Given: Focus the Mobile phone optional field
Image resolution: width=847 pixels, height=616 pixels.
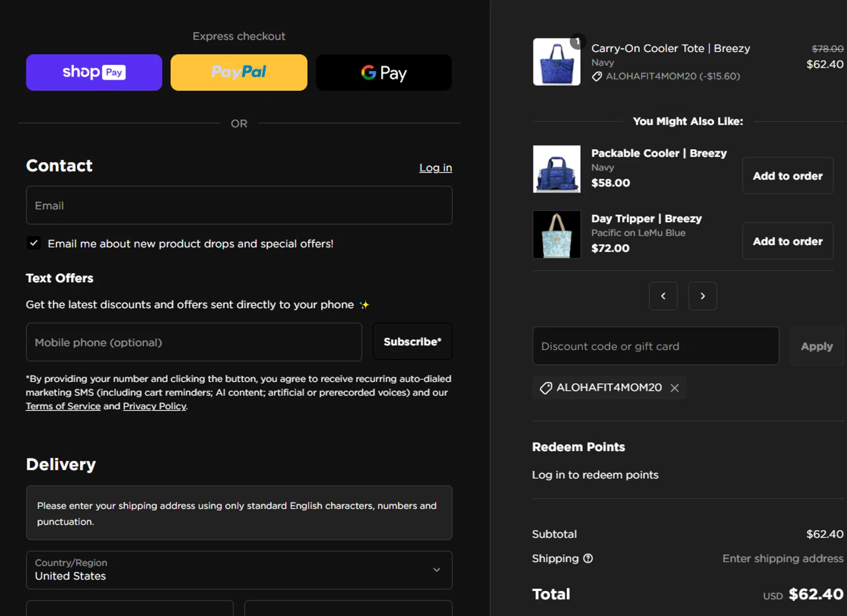Looking at the screenshot, I should pos(194,342).
